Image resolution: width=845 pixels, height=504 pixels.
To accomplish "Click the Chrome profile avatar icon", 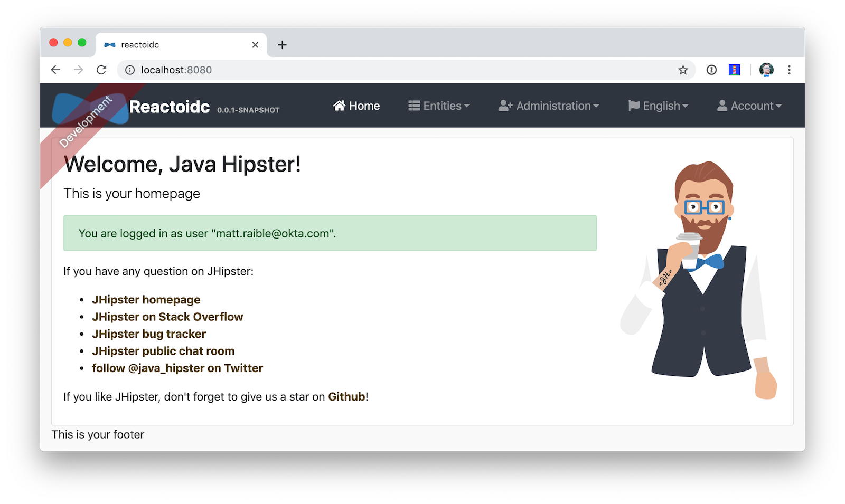I will 766,70.
